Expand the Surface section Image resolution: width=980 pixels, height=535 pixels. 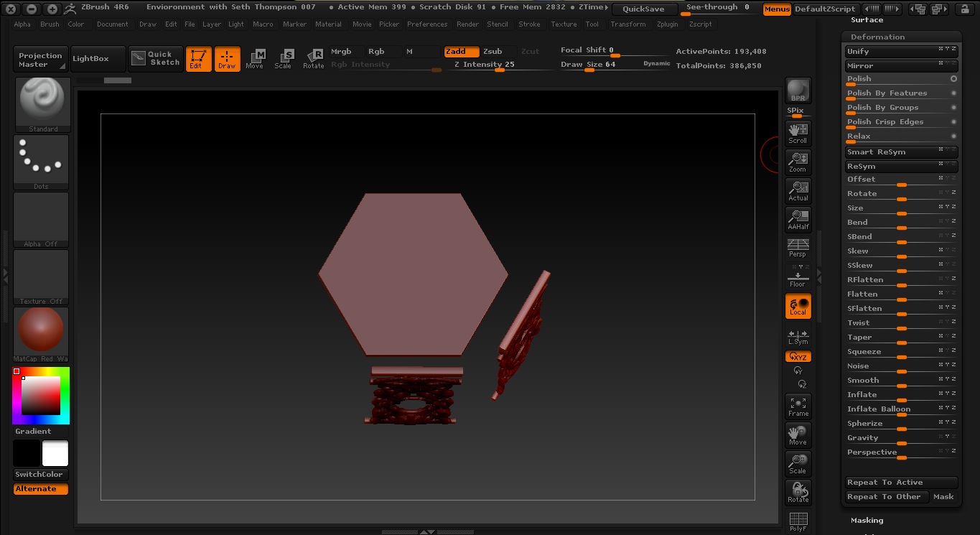click(x=867, y=20)
